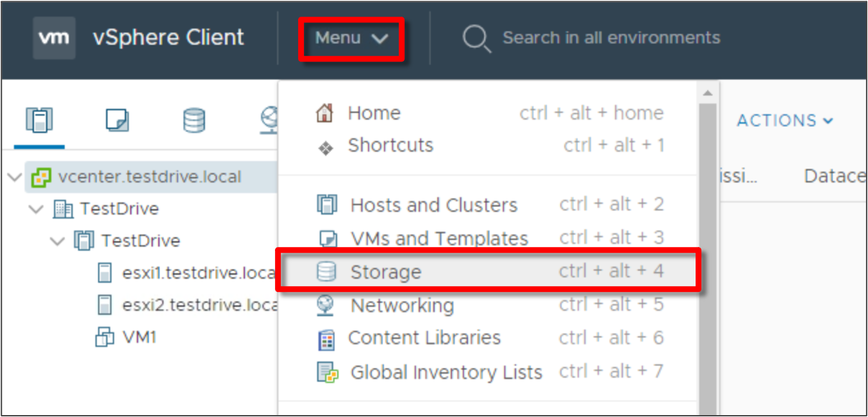Open the Menu dropdown
This screenshot has width=868, height=417.
pos(351,38)
